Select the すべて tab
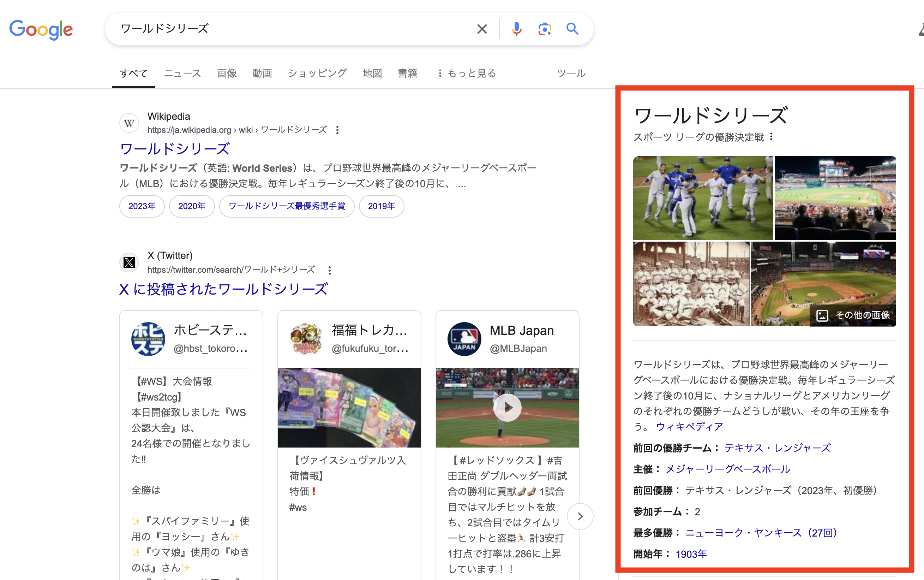Screen dimensions: 924x580 (x=134, y=73)
